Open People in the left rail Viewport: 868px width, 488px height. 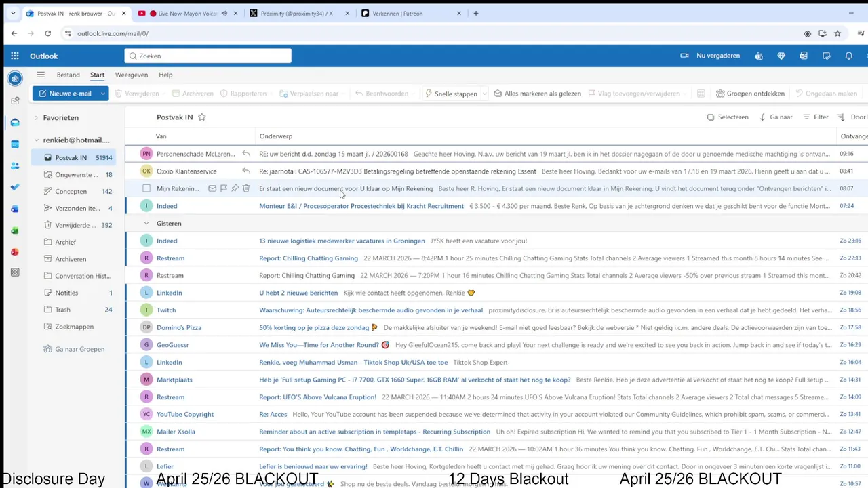click(15, 165)
